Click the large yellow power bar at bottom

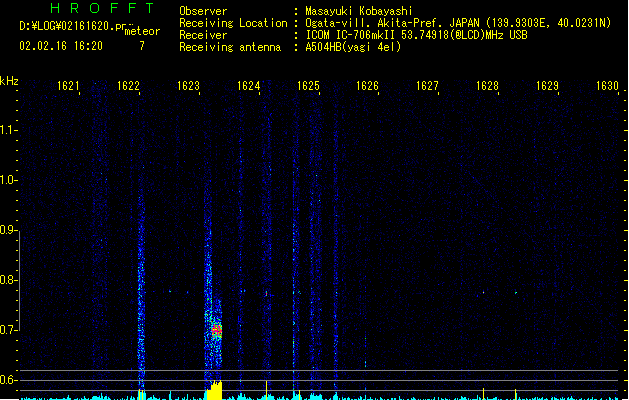point(214,390)
